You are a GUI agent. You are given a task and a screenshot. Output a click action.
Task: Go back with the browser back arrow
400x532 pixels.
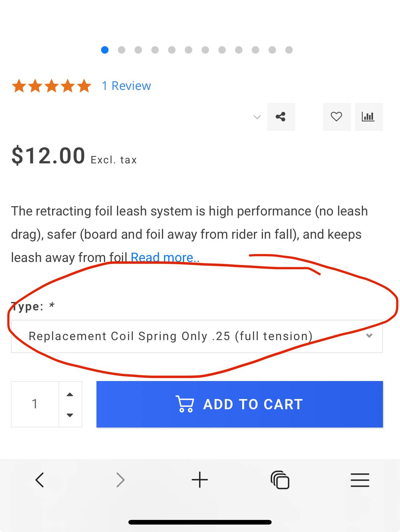(40, 480)
